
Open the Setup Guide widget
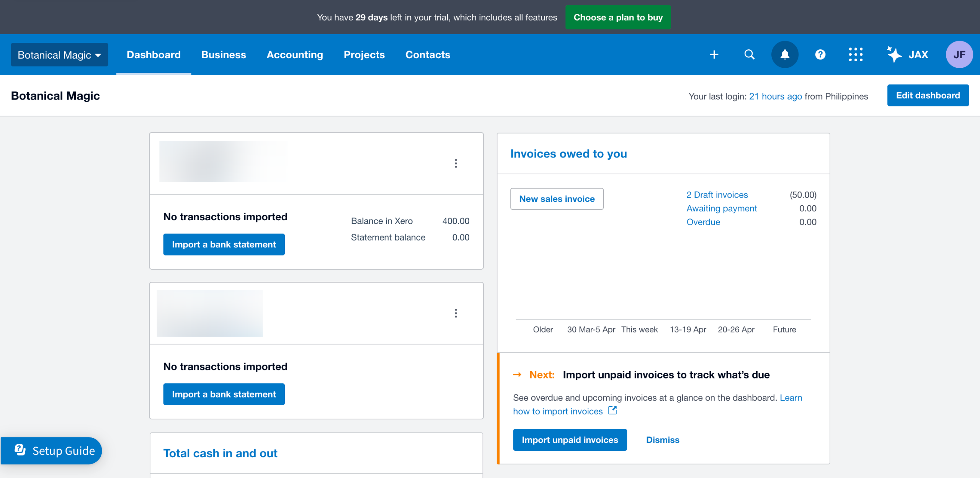[52, 451]
